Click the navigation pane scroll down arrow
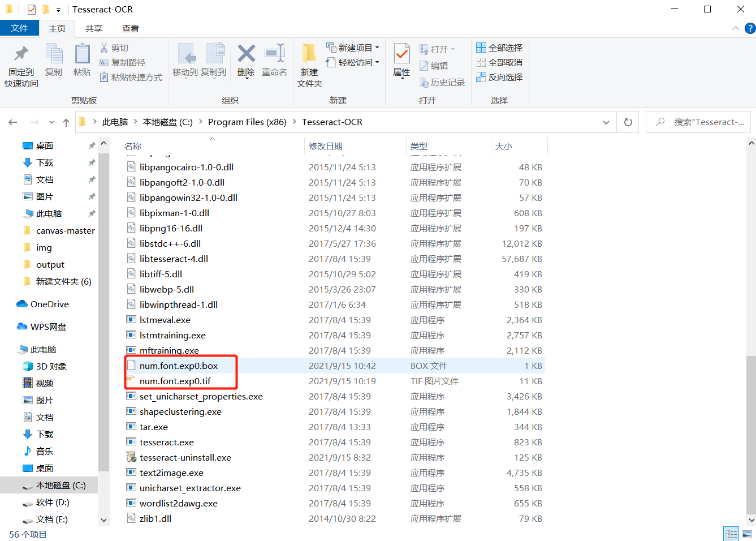The width and height of the screenshot is (756, 541). click(103, 520)
